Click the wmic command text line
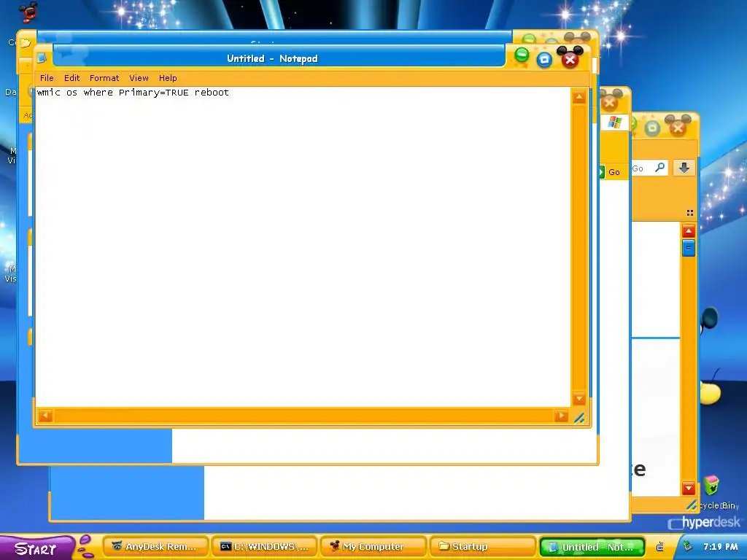The image size is (747, 560). click(x=133, y=93)
